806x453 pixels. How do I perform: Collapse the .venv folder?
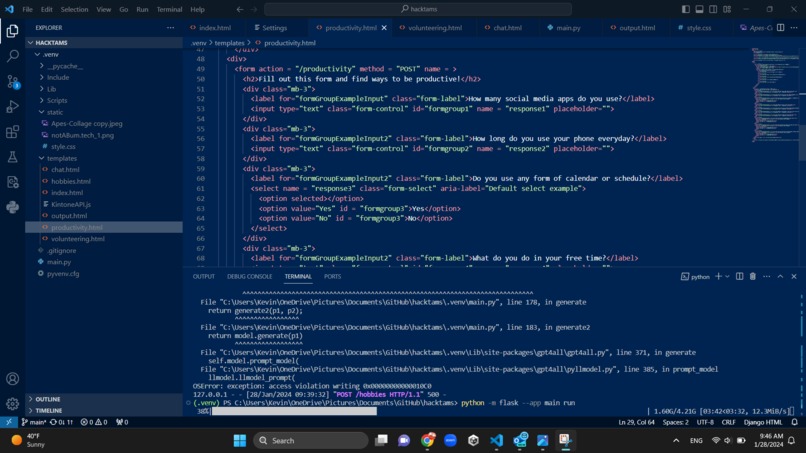tap(104, 54)
